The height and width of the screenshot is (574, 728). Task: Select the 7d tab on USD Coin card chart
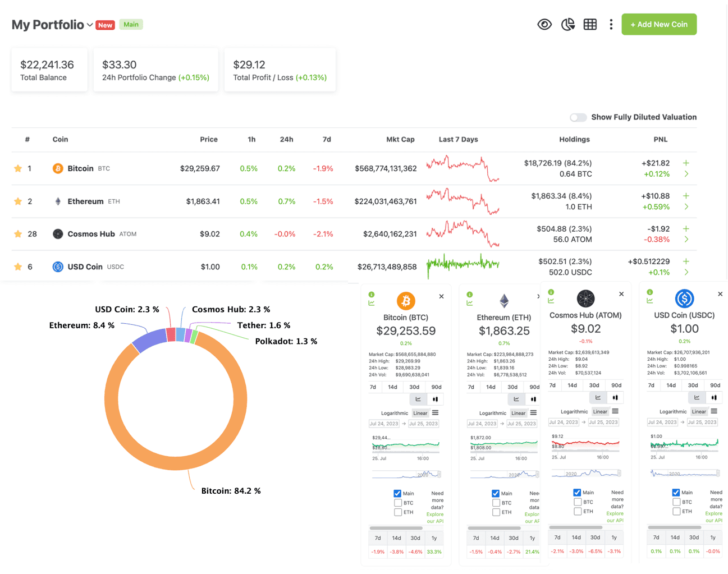651,385
